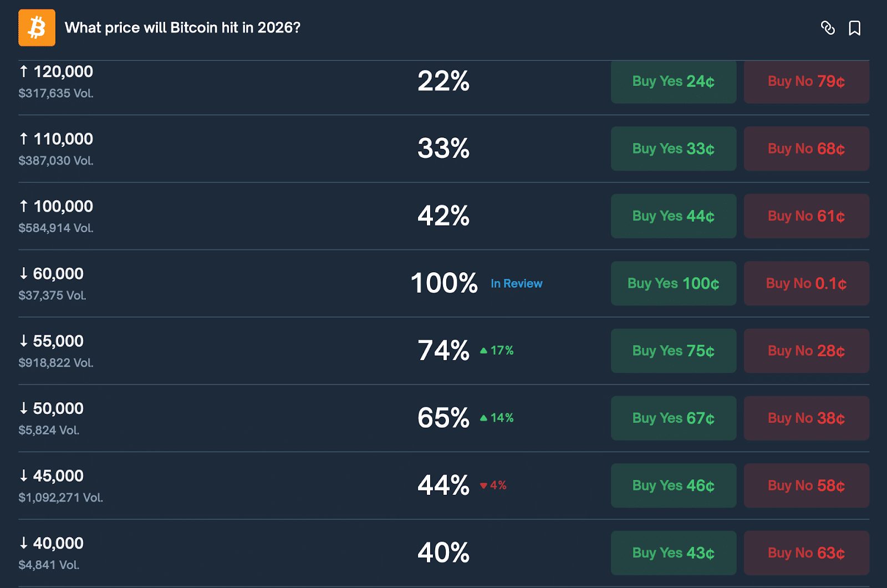The image size is (887, 588).
Task: Buy No at 63¢ for 40,000
Action: [806, 553]
